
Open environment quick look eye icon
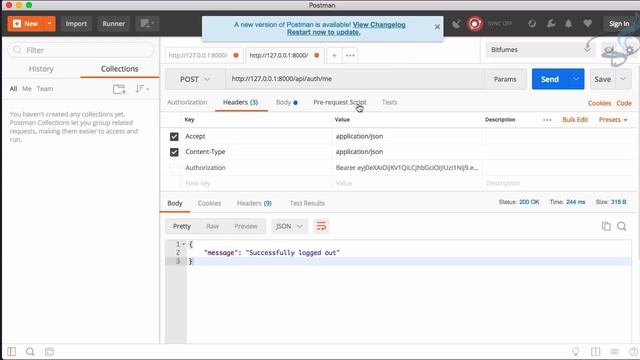click(x=609, y=50)
